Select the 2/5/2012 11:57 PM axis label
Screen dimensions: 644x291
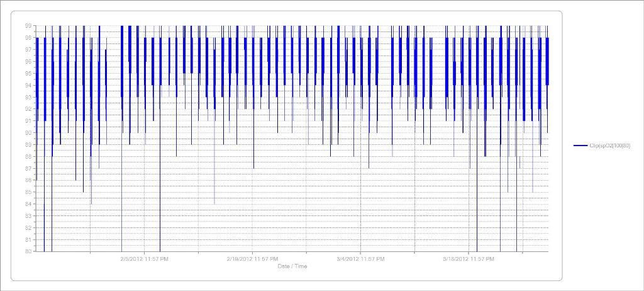click(144, 258)
